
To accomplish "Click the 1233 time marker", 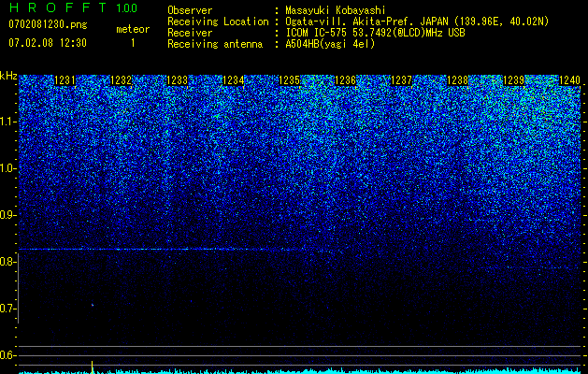I will coord(177,80).
